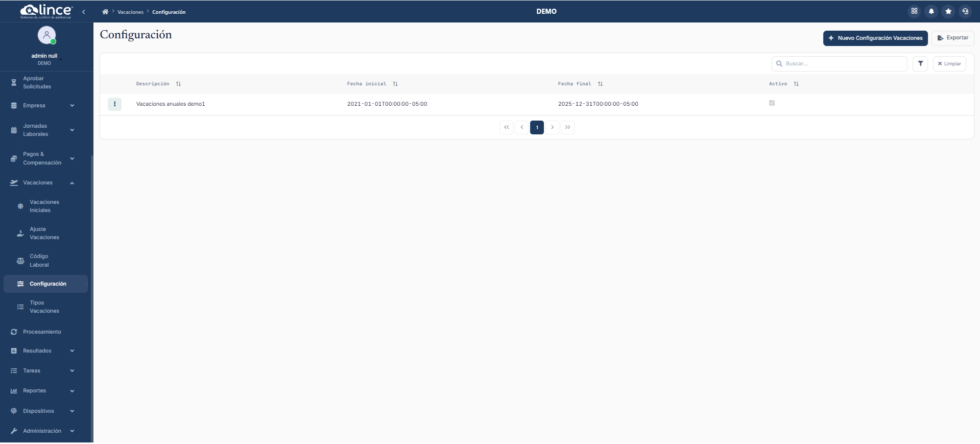Viewport: 980px width, 444px height.
Task: Expand the Dispositivos menu chevron
Action: click(72, 411)
